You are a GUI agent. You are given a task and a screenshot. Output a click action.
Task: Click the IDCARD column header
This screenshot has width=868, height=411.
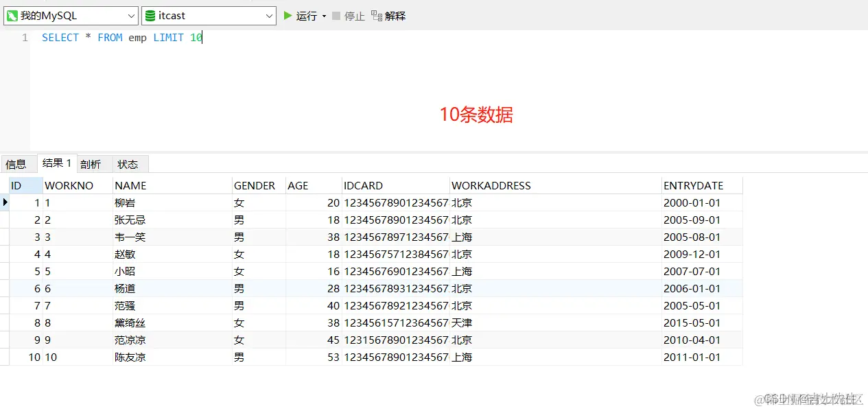click(x=396, y=185)
